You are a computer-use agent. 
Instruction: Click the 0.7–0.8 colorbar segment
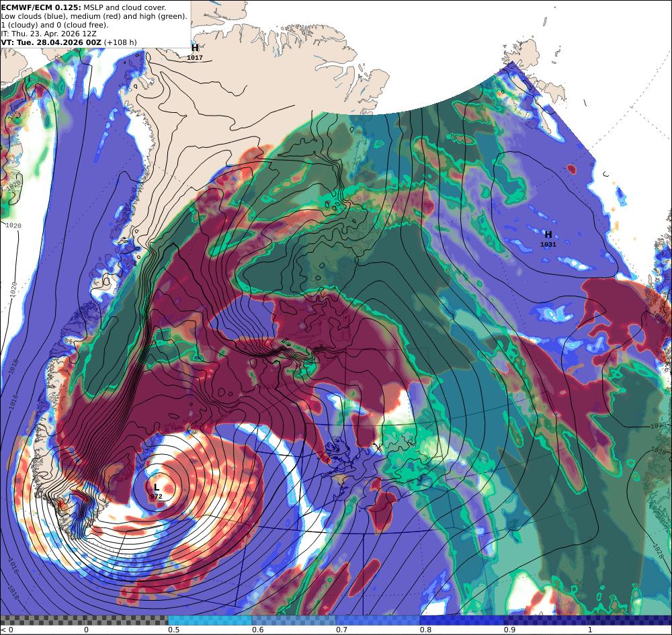pos(378,620)
